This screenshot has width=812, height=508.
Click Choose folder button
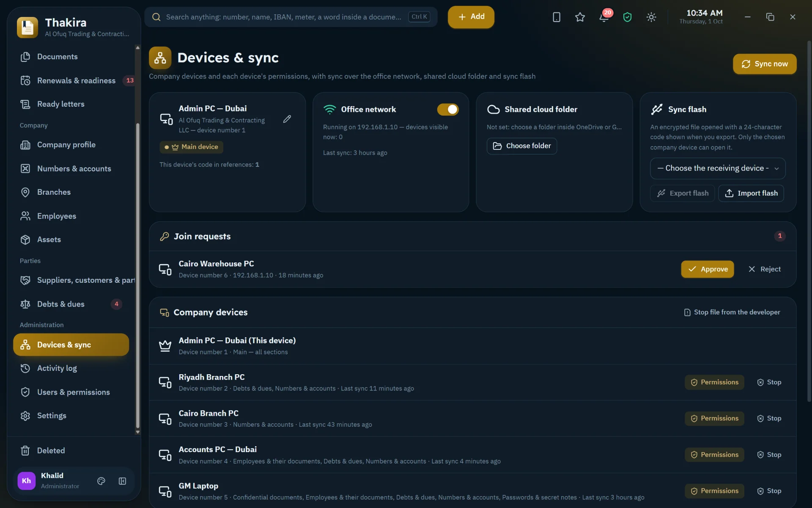tap(522, 146)
